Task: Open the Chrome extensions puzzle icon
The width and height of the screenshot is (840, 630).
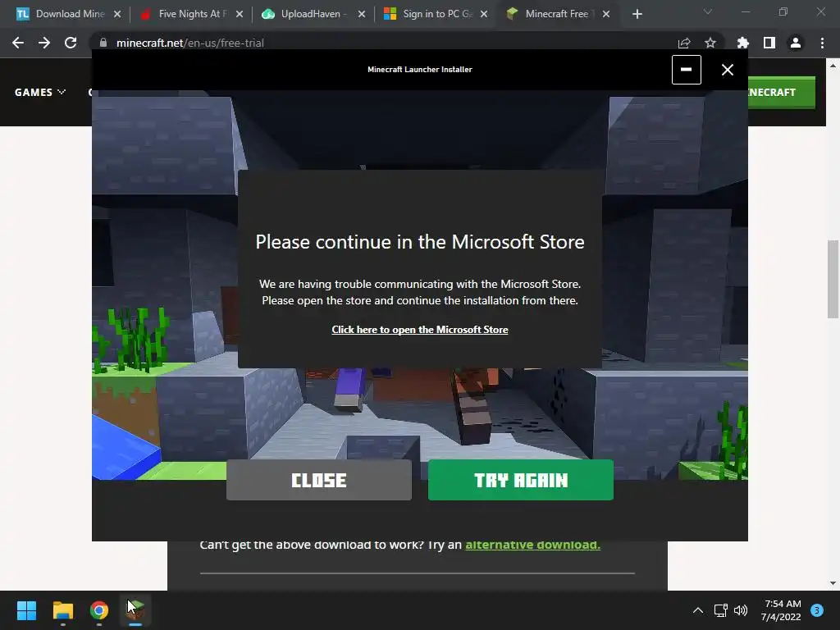Action: pos(743,43)
